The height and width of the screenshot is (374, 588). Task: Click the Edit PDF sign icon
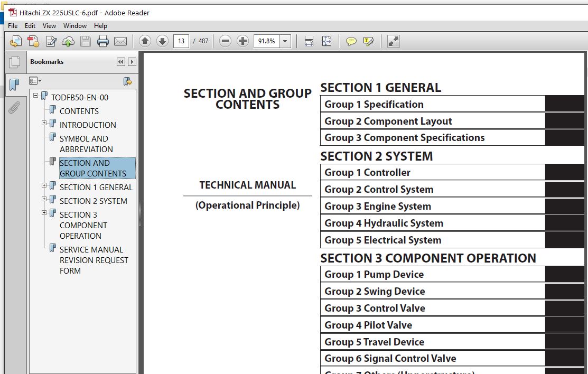tap(51, 41)
